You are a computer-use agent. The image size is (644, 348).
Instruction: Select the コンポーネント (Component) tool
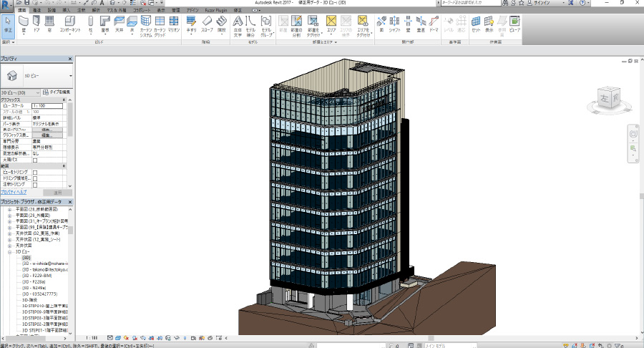(x=70, y=24)
